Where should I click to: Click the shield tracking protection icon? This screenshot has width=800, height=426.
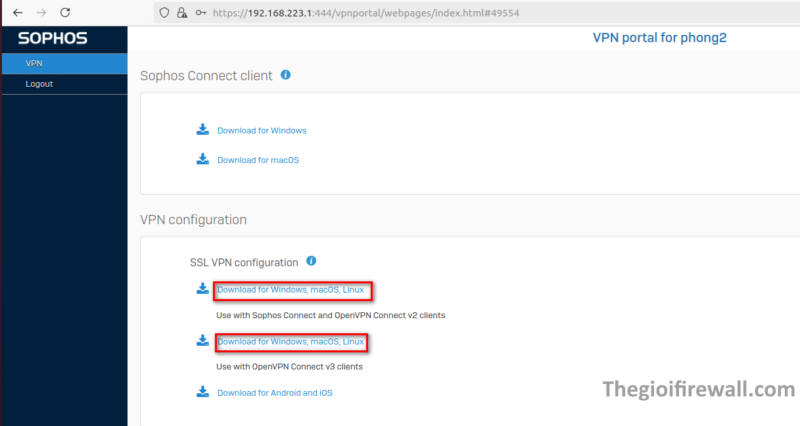tap(165, 13)
